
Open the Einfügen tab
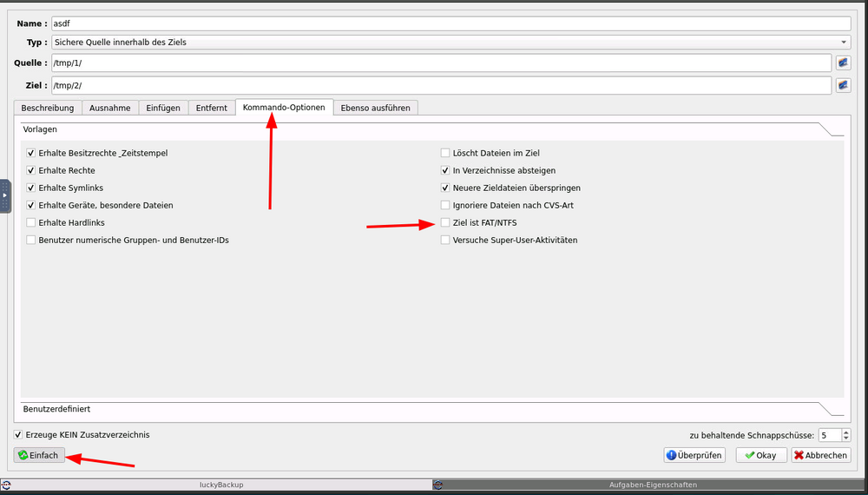click(x=163, y=108)
